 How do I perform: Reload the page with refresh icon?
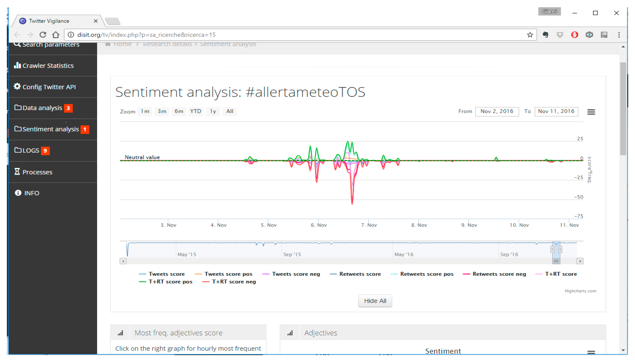(43, 35)
